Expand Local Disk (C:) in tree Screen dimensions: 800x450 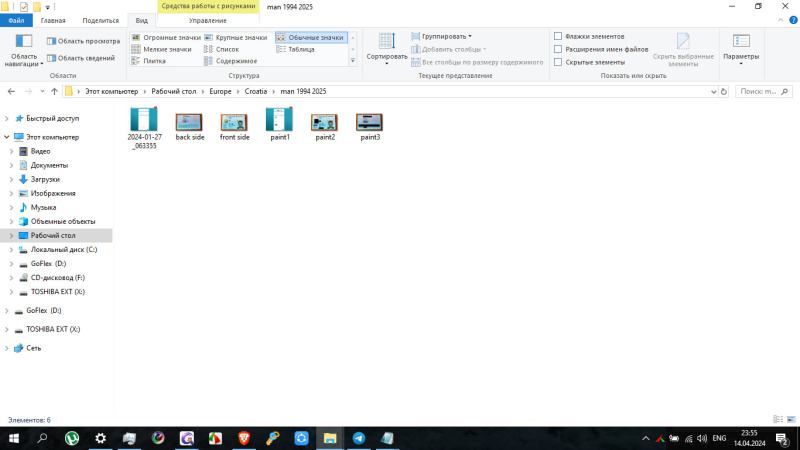[11, 249]
